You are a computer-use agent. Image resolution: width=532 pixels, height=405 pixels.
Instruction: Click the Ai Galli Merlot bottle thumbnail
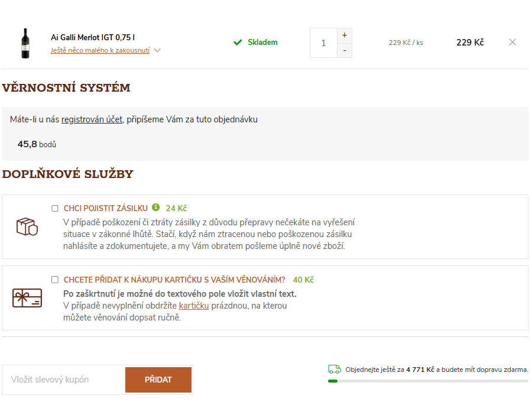(x=25, y=43)
